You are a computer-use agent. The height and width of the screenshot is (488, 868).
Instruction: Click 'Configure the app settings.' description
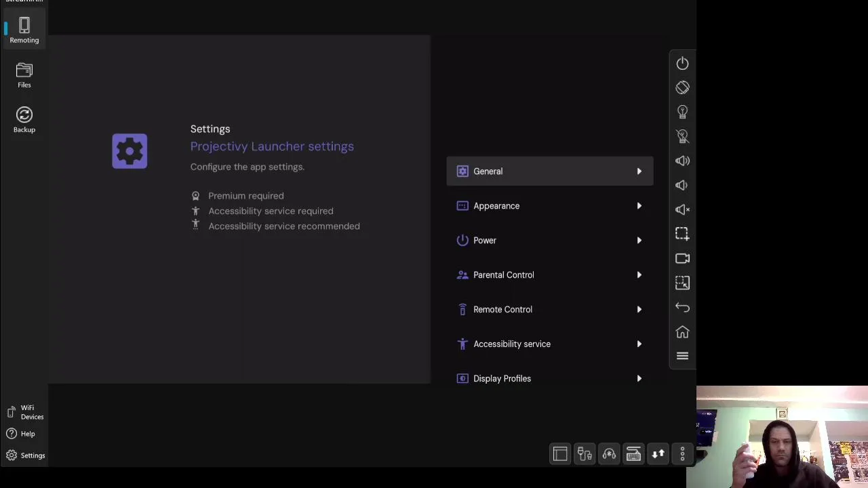tap(248, 167)
